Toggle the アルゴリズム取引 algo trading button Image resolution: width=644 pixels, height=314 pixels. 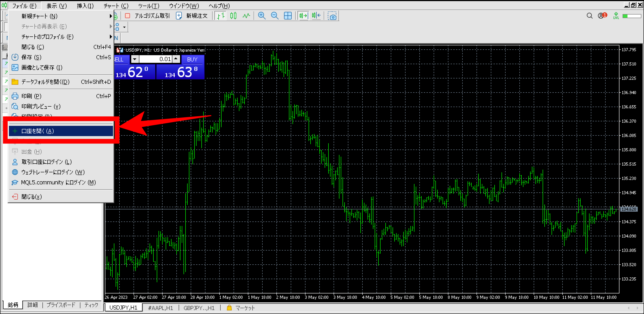tap(148, 16)
